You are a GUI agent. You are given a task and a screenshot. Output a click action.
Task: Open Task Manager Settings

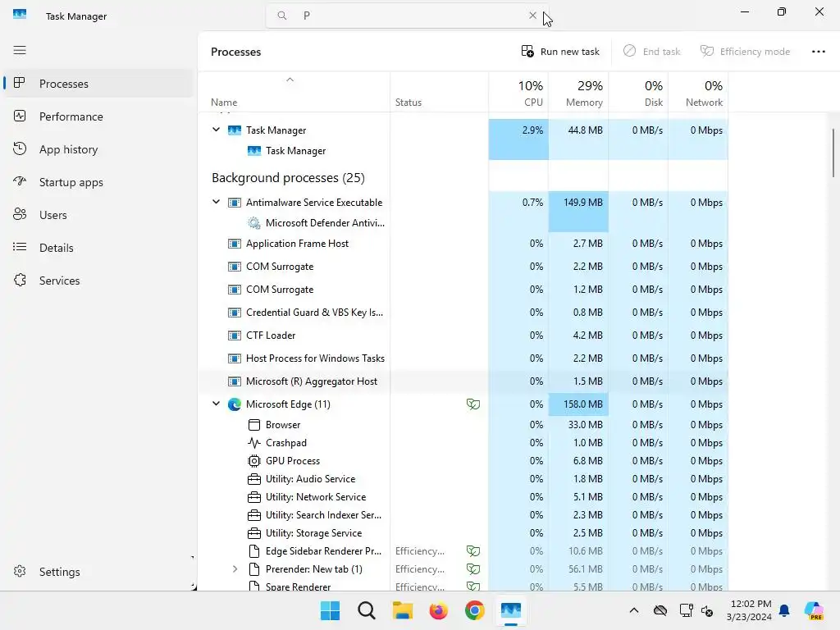pyautogui.click(x=98, y=572)
